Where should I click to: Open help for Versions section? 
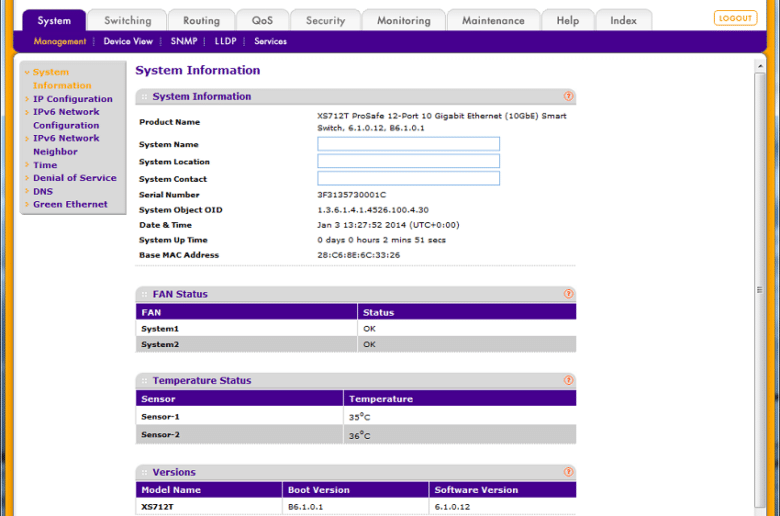coord(568,472)
